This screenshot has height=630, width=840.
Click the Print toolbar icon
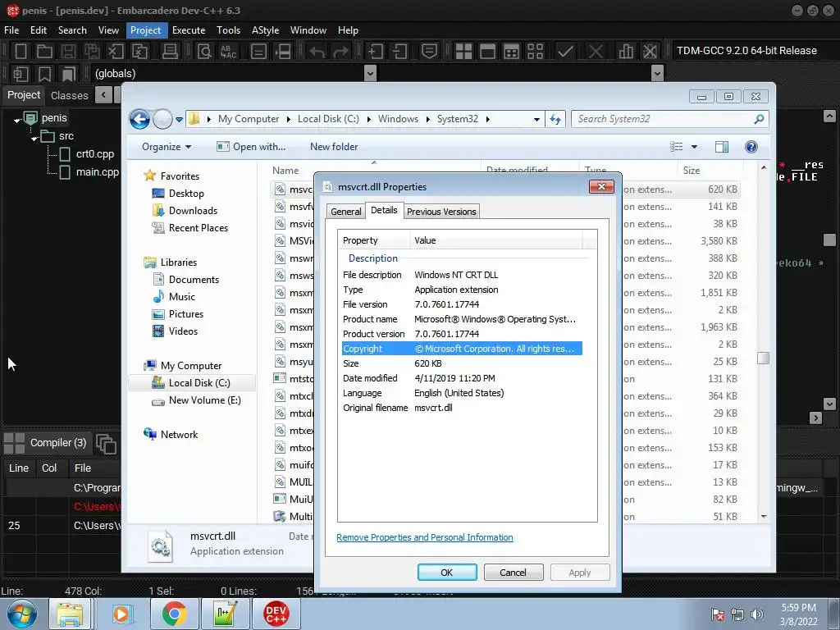170,51
